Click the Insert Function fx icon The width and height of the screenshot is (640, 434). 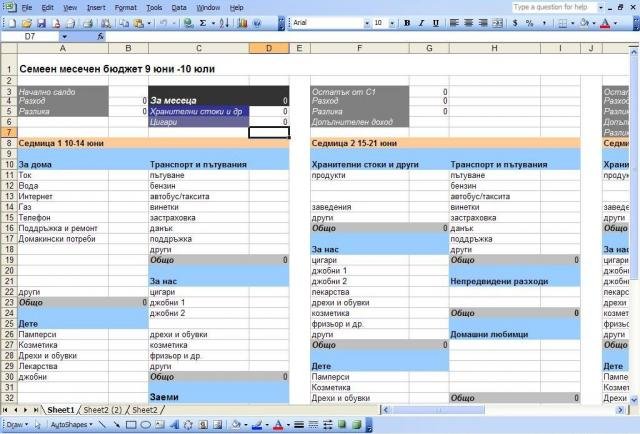tap(101, 36)
